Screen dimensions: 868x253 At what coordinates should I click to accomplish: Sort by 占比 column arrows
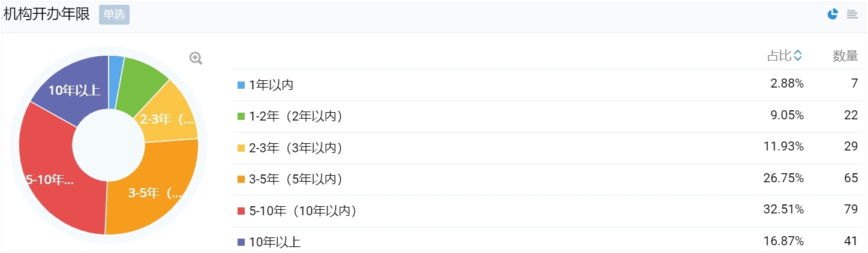pyautogui.click(x=797, y=56)
